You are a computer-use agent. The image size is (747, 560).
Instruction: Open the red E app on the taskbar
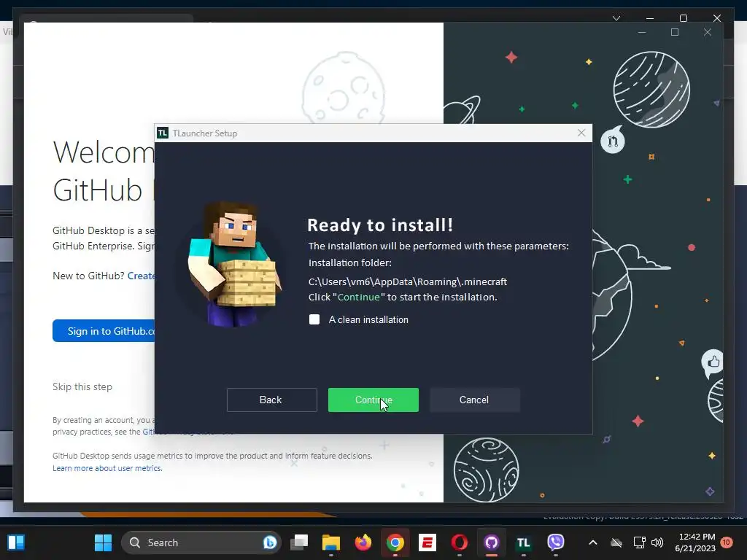427,542
